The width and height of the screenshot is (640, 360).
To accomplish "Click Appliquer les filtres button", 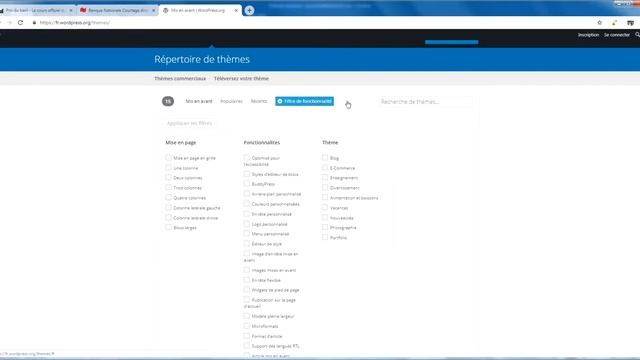I will click(189, 123).
